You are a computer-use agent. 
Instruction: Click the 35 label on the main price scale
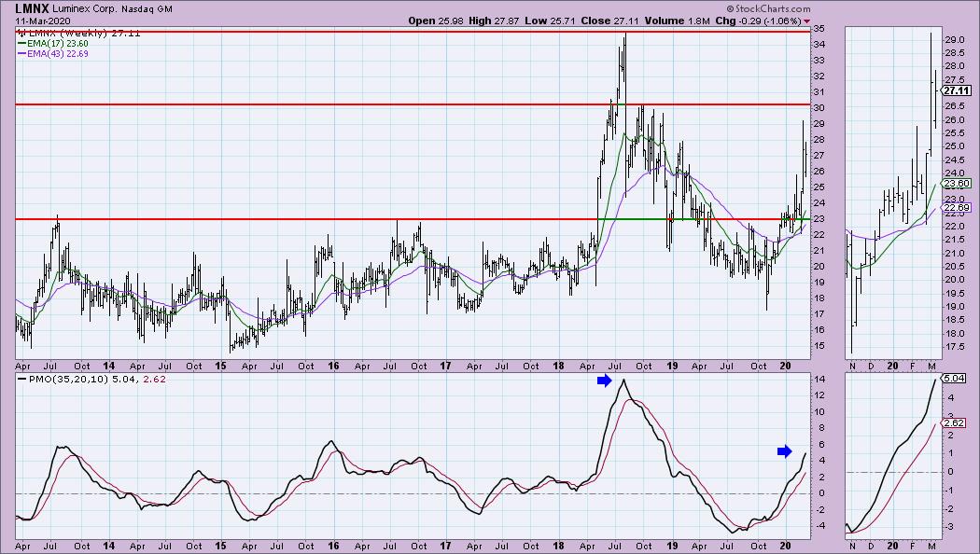(819, 29)
